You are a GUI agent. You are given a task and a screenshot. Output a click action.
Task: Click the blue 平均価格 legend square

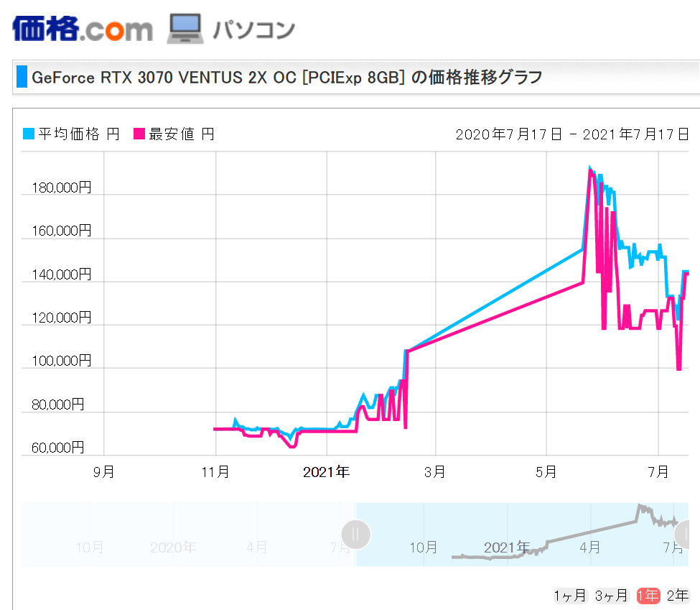coord(29,134)
